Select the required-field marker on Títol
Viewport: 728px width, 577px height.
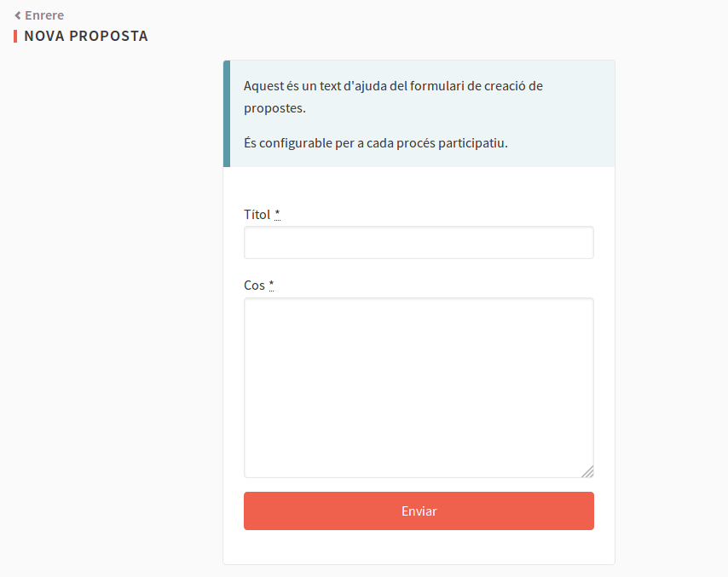click(x=276, y=214)
